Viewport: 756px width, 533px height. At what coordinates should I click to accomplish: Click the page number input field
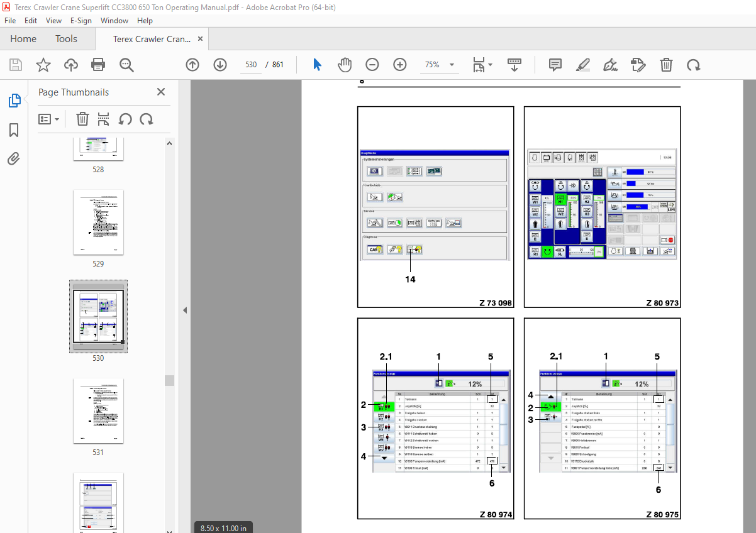[x=251, y=65]
